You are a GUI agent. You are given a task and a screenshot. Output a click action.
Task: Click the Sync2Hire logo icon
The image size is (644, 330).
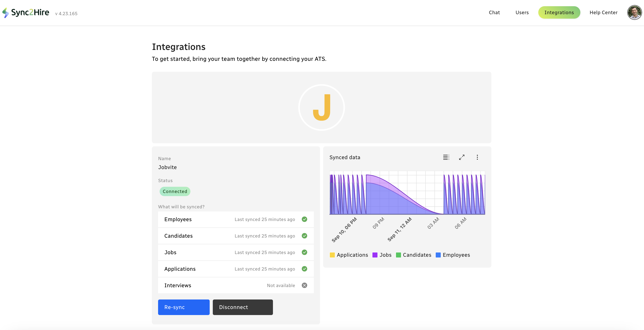tap(5, 13)
